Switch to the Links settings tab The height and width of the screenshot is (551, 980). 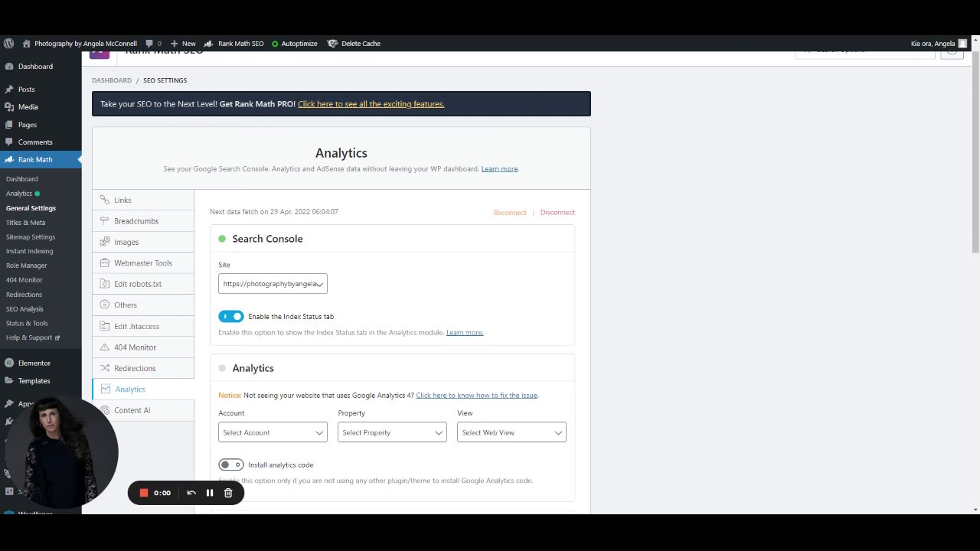coord(143,201)
